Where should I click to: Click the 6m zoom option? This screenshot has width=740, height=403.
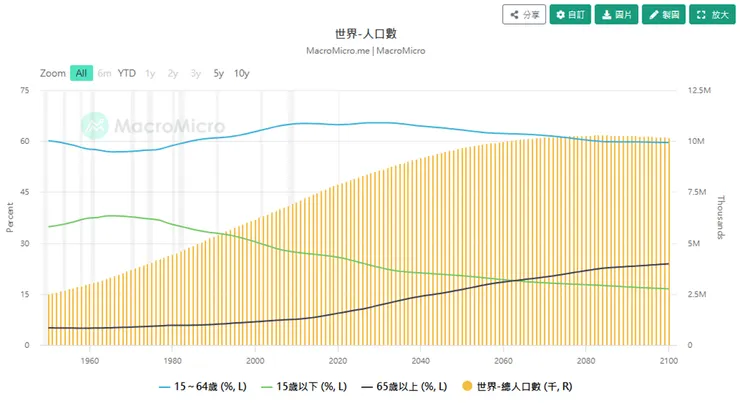(104, 73)
